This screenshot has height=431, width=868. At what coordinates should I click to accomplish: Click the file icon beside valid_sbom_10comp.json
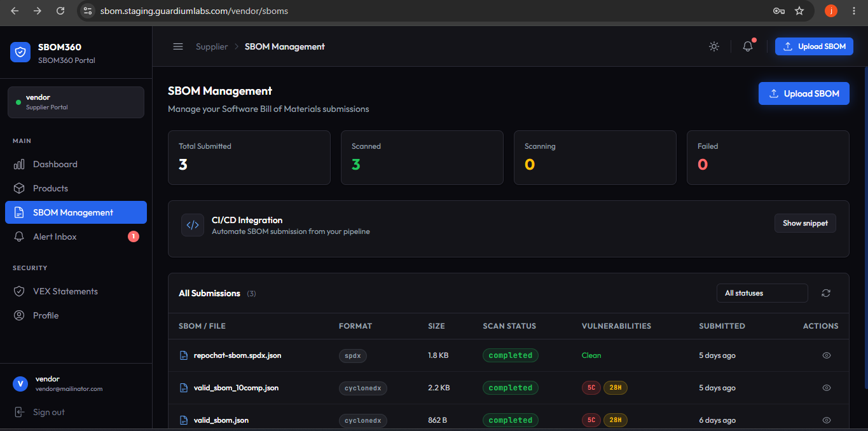click(184, 388)
